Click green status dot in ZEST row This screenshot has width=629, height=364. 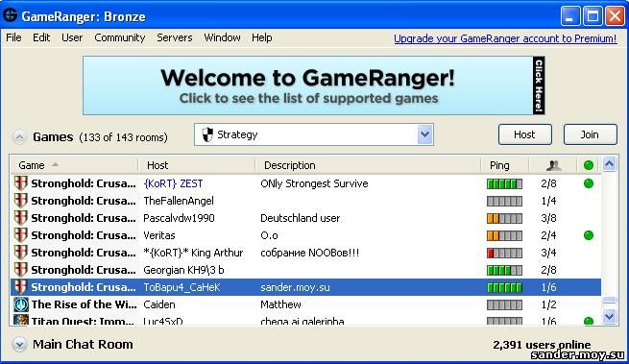point(589,183)
